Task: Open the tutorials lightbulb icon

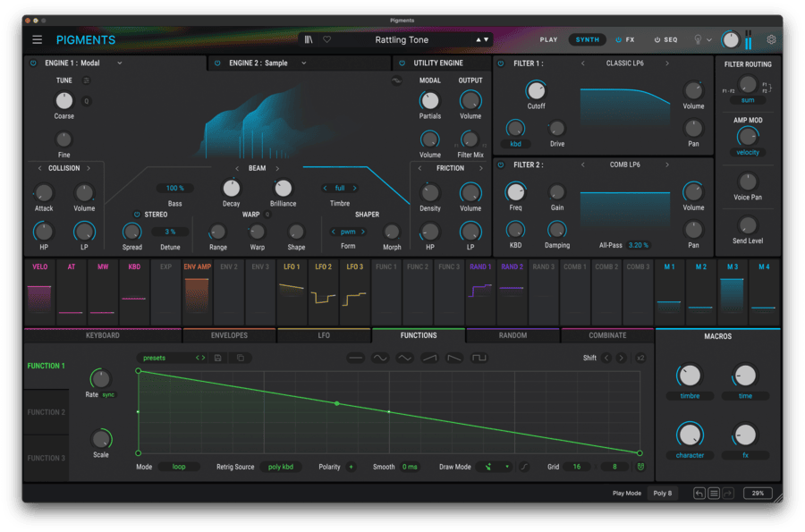Action: click(x=699, y=40)
